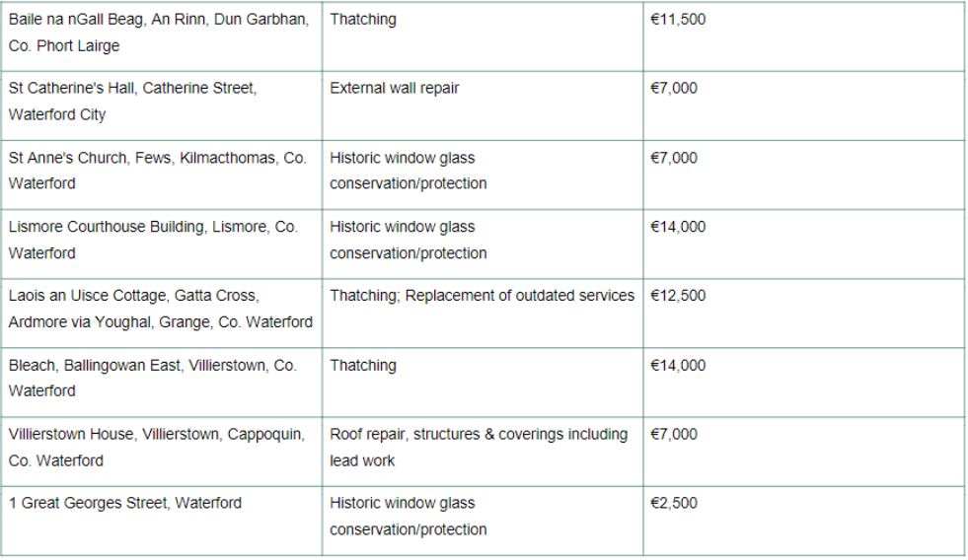The height and width of the screenshot is (560, 968).
Task: Click the St Anne's Church, Fews address
Action: pyautogui.click(x=158, y=171)
